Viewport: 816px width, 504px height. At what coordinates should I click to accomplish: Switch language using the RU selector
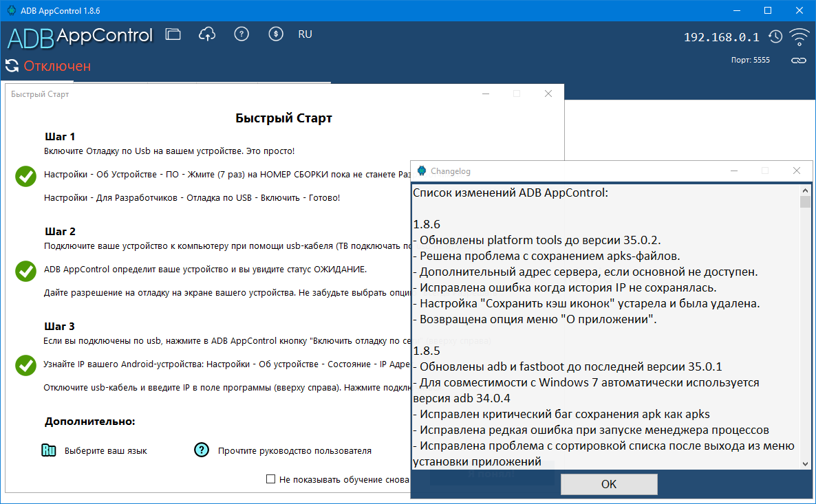coord(305,34)
